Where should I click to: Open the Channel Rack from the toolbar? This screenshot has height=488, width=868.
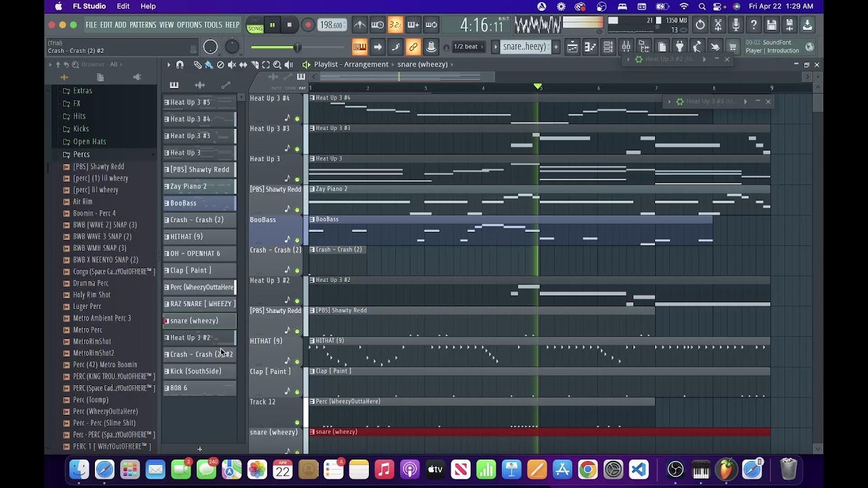(608, 47)
